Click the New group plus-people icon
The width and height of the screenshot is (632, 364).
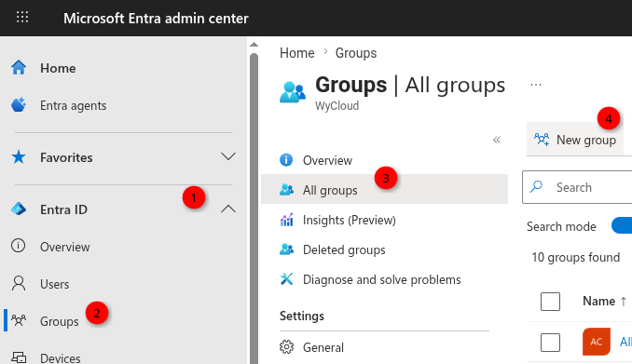tap(542, 140)
